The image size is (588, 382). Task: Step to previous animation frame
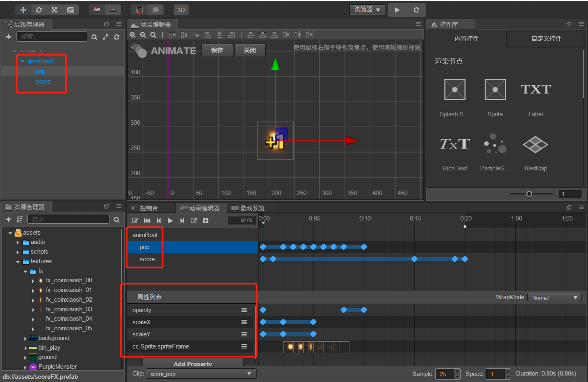point(159,220)
